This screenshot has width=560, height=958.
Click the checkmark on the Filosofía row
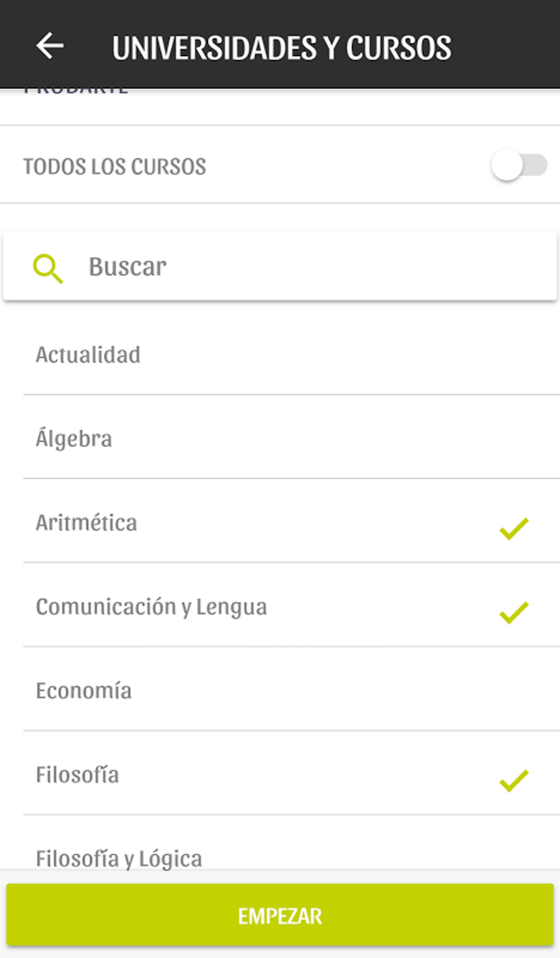tap(513, 780)
